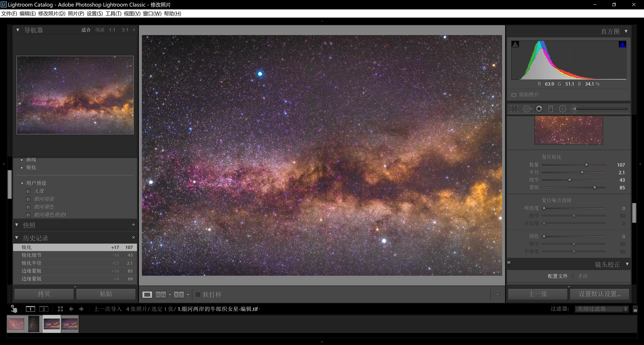Image resolution: width=644 pixels, height=345 pixels.
Task: Switch to the 手动 lens correction tab
Action: point(582,276)
